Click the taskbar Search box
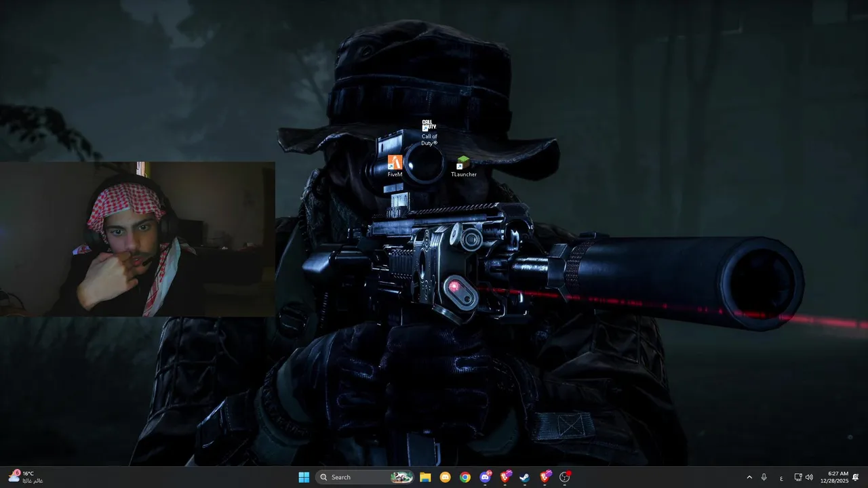This screenshot has height=488, width=868. point(366,477)
